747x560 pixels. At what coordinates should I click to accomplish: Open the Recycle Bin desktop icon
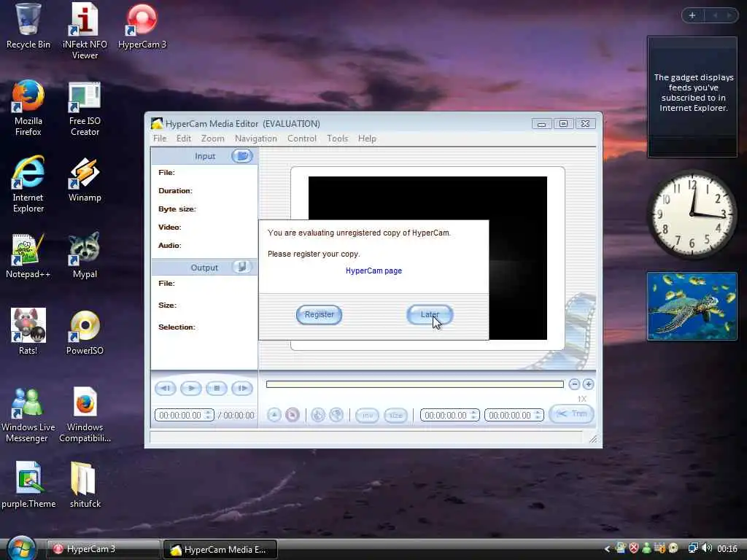pyautogui.click(x=28, y=26)
